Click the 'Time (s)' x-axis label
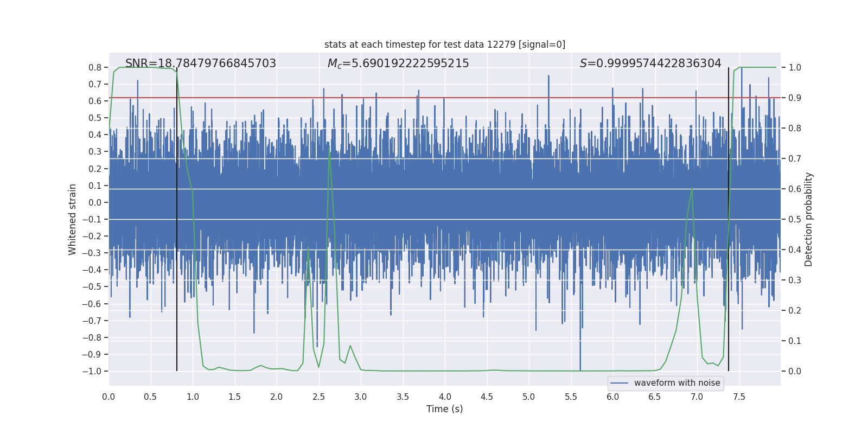The width and height of the screenshot is (868, 434). point(445,409)
